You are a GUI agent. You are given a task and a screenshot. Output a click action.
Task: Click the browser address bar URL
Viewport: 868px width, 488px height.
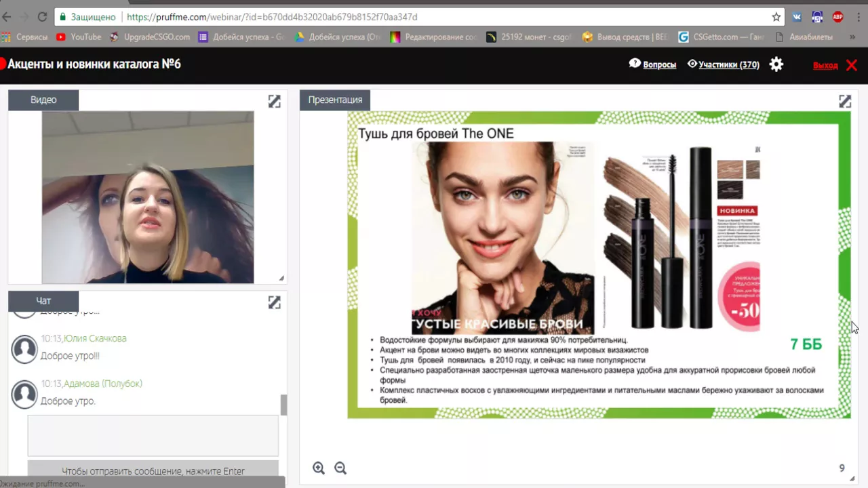click(x=272, y=17)
